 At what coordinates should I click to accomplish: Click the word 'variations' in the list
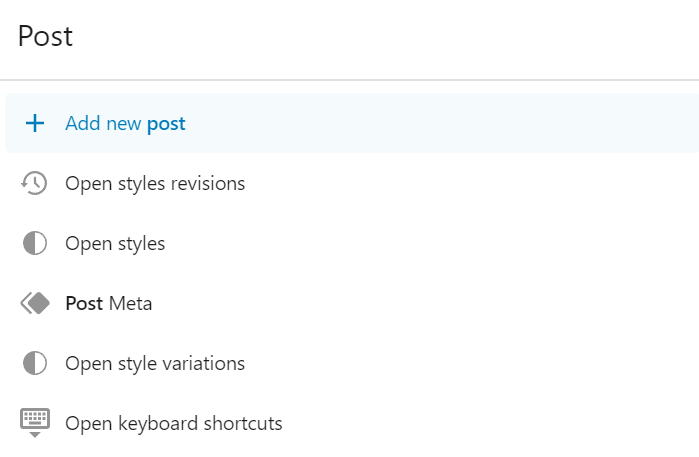pos(206,364)
